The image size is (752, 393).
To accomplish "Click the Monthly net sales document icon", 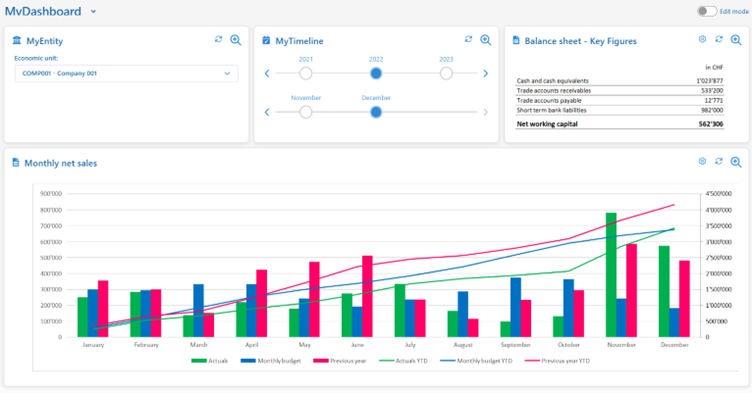I will point(15,163).
